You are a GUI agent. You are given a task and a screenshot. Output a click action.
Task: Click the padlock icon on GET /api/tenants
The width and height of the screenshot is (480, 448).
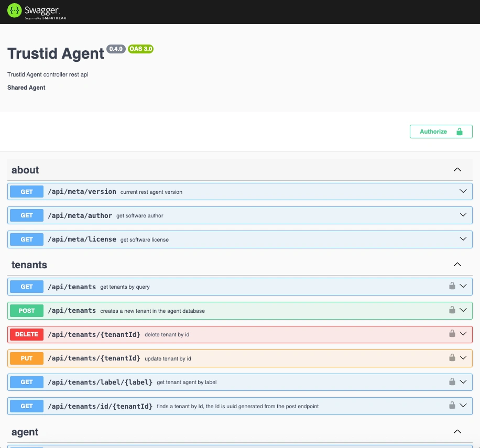(452, 286)
